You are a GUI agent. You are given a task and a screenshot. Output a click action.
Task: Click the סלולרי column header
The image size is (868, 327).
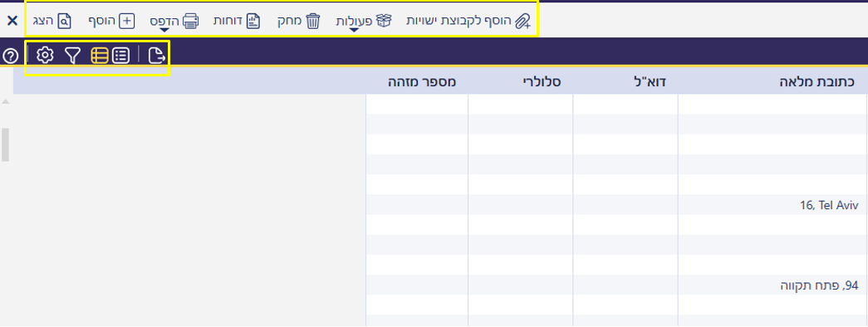[542, 82]
